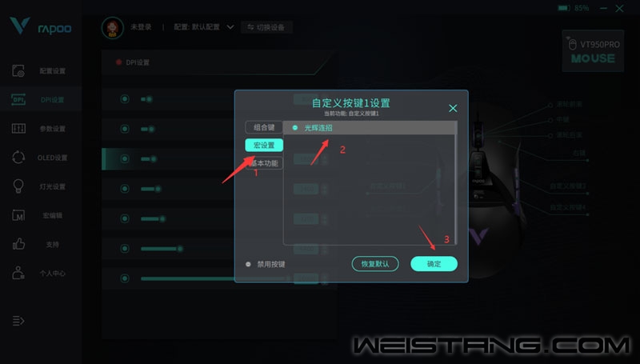Open the 个人中心 person icon

click(18, 273)
